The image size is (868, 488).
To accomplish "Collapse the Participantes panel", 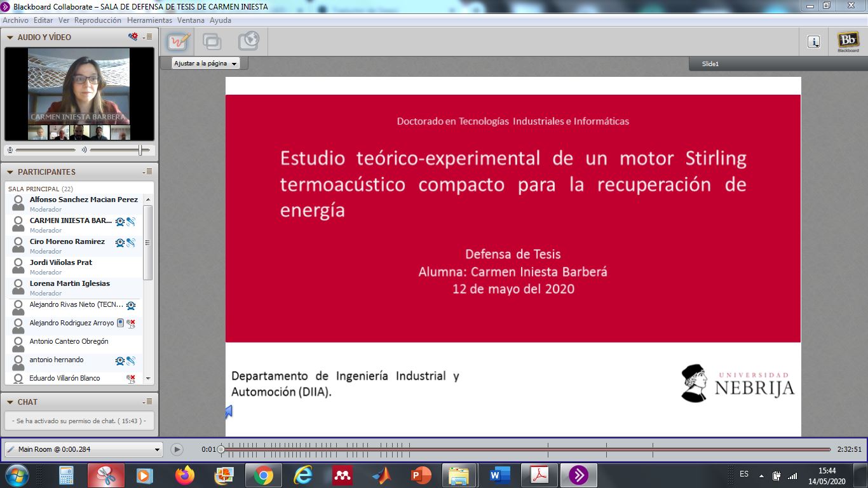I will pyautogui.click(x=10, y=172).
